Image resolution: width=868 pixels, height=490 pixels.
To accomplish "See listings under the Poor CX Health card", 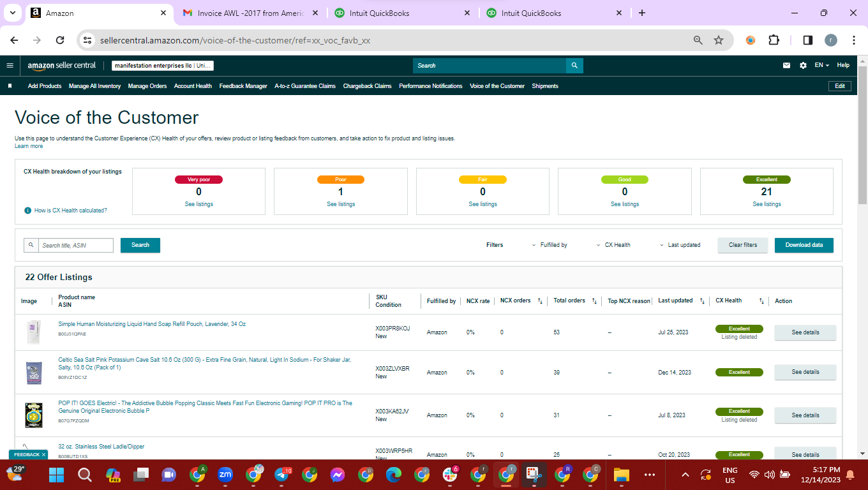I will pyautogui.click(x=341, y=204).
